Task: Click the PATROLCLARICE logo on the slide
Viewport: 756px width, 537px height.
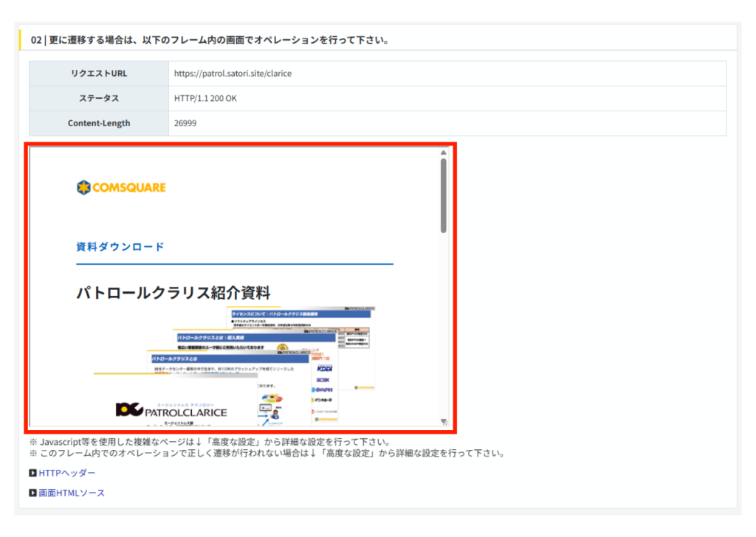Action: [x=171, y=410]
